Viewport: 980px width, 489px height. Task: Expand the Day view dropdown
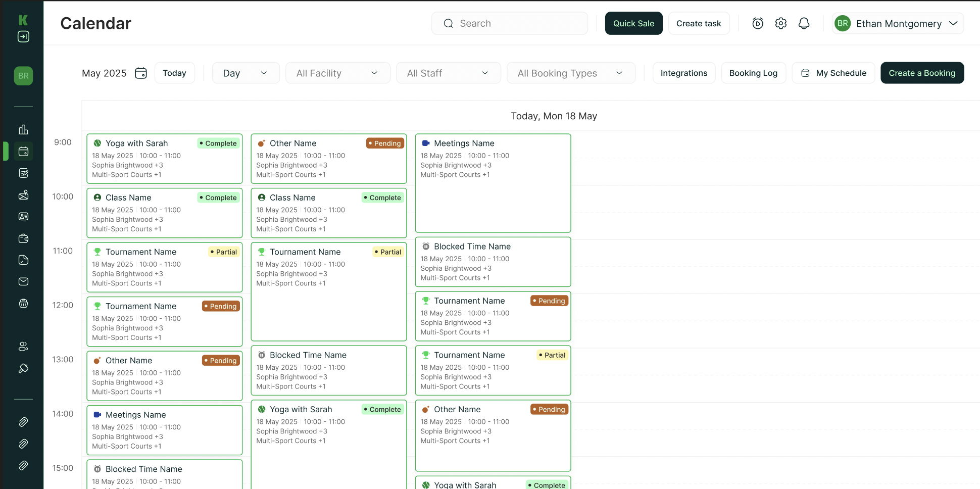246,73
